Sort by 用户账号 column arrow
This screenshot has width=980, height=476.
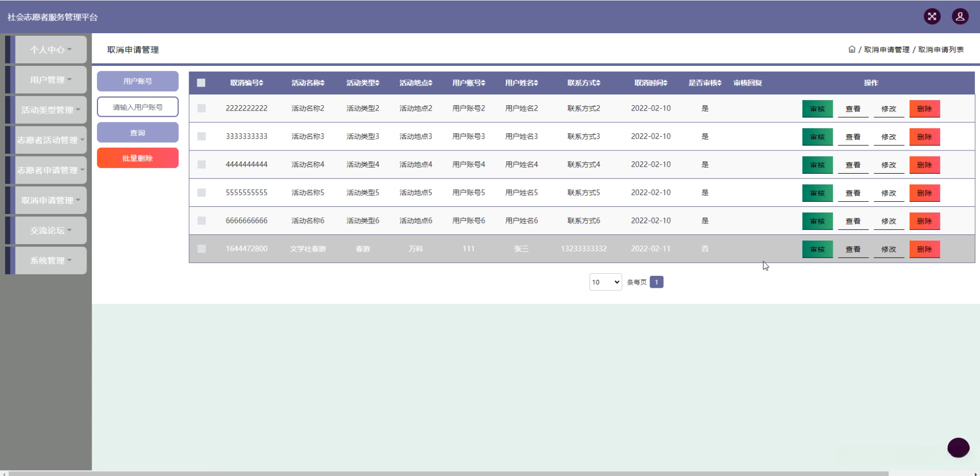click(x=482, y=83)
